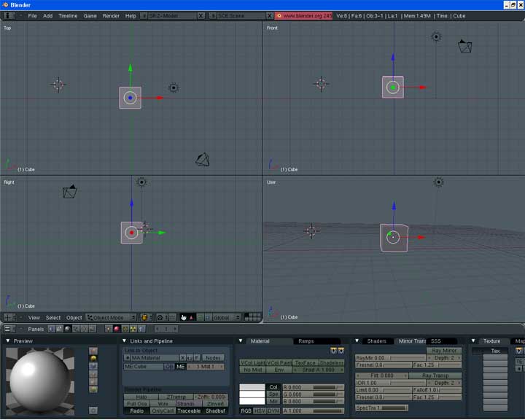
Task: Switch to the Ramps tab
Action: coord(307,341)
